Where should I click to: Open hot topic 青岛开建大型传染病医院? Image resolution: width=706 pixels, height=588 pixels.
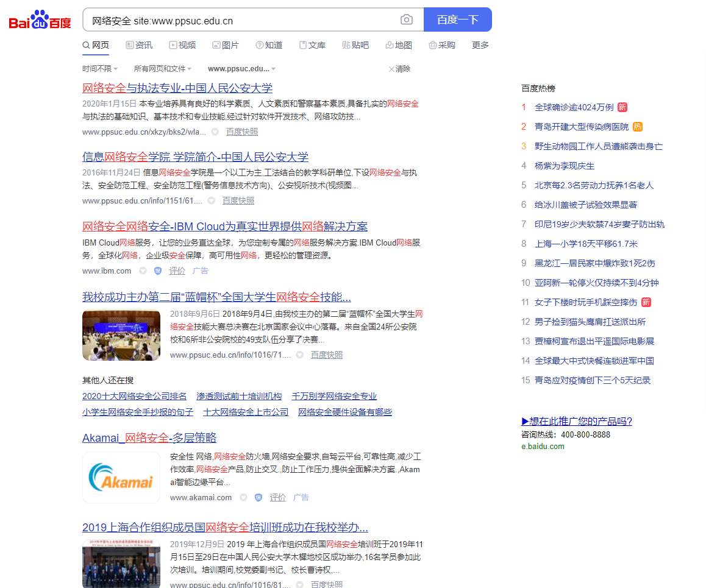(x=581, y=127)
